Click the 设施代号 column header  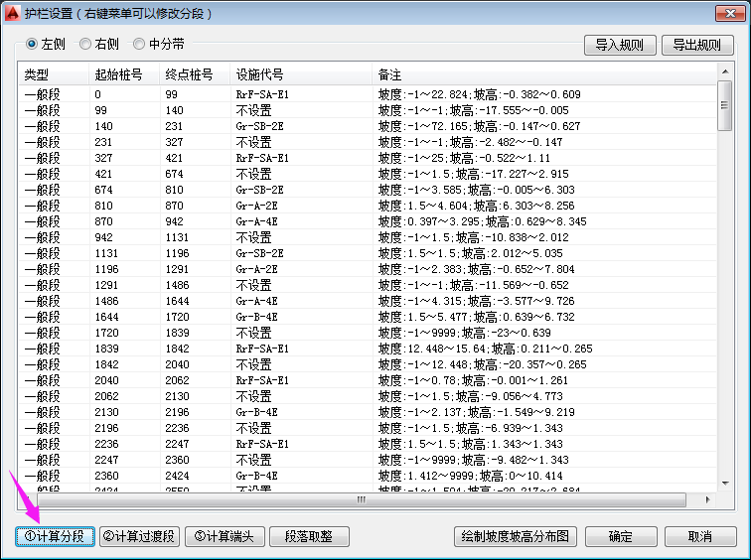259,75
